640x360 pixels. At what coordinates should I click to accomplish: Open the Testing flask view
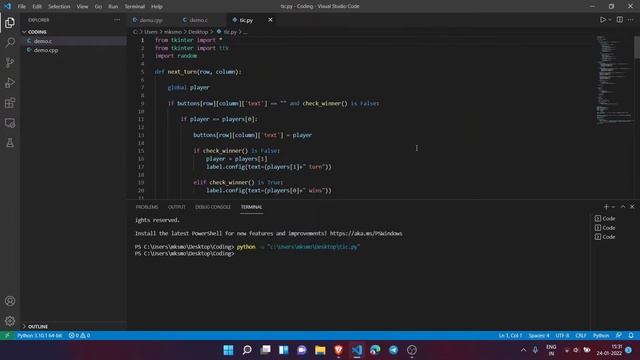tap(10, 143)
